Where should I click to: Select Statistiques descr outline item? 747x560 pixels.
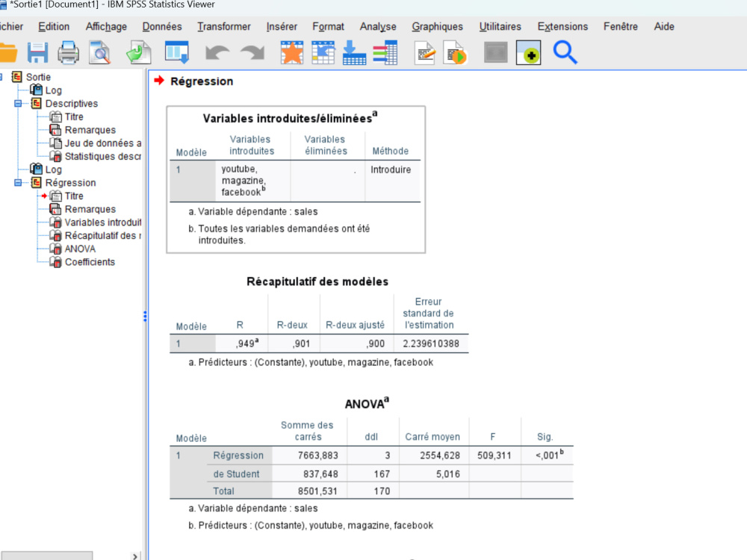(103, 156)
